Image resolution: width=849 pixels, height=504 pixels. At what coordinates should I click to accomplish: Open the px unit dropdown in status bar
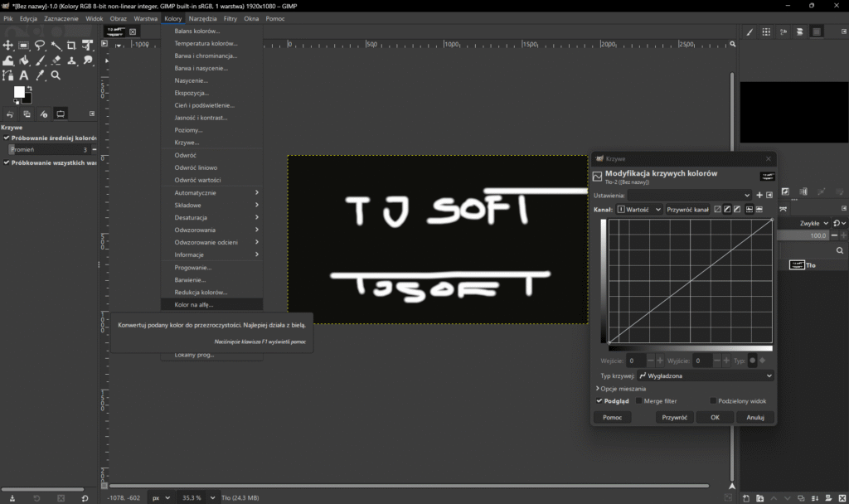tap(160, 498)
